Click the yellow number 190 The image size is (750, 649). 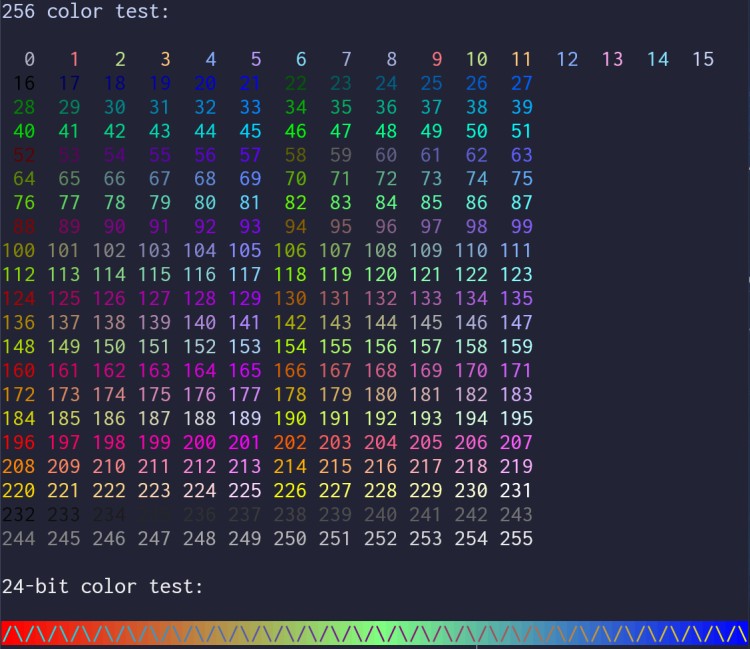290,418
